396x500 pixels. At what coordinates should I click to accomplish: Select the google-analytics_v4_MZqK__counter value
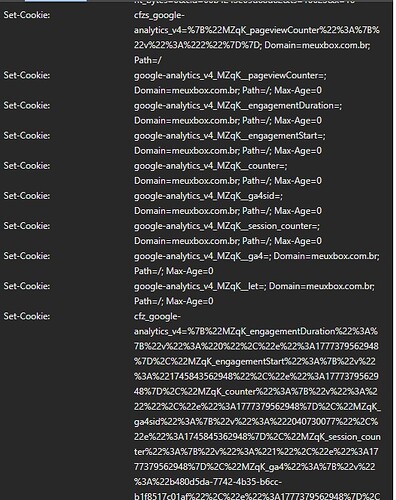click(228, 173)
